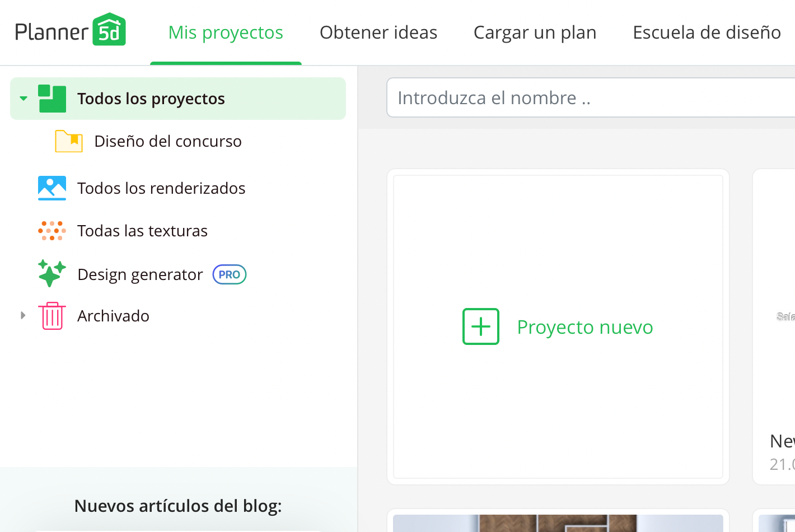Image resolution: width=795 pixels, height=532 pixels.
Task: Open Todos los renderizados view
Action: point(162,188)
